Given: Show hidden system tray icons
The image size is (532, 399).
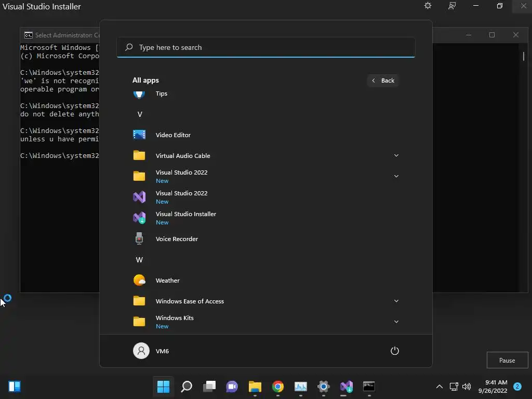Looking at the screenshot, I should 440,387.
